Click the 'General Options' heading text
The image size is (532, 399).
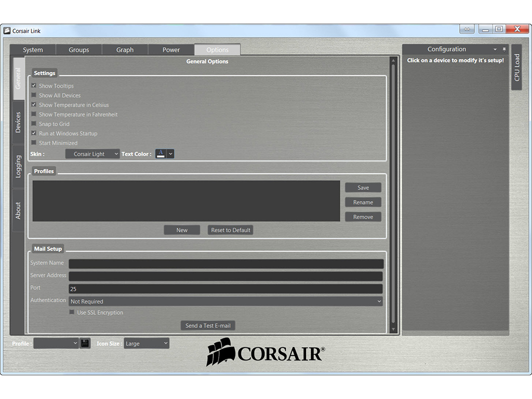point(207,61)
